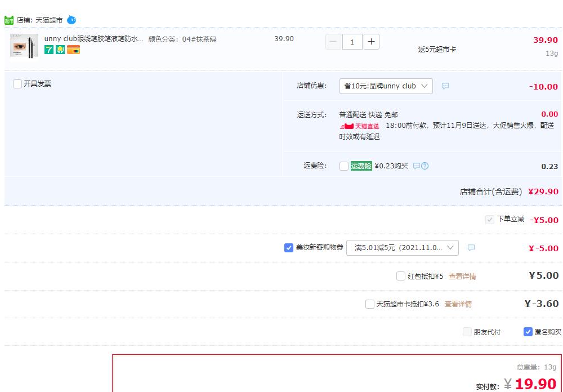Click the ¥29.90 store total amount
Viewport: 563px width, 392px height.
(x=543, y=191)
